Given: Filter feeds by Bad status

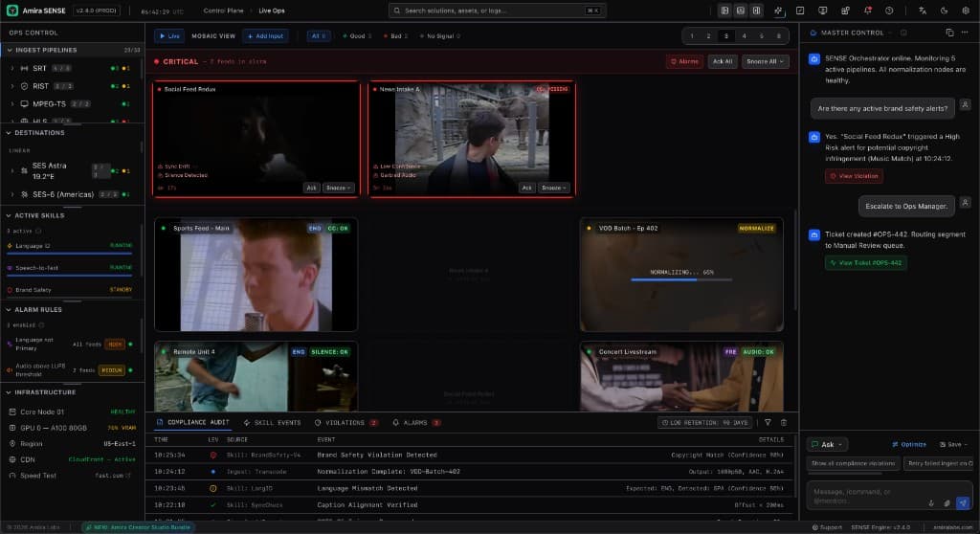Looking at the screenshot, I should (395, 36).
